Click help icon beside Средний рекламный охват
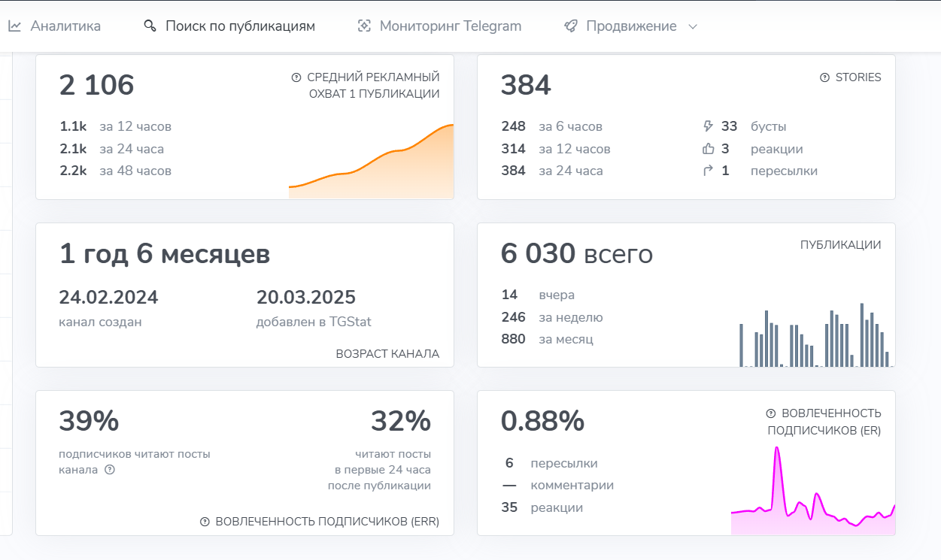The image size is (941, 560). (296, 77)
